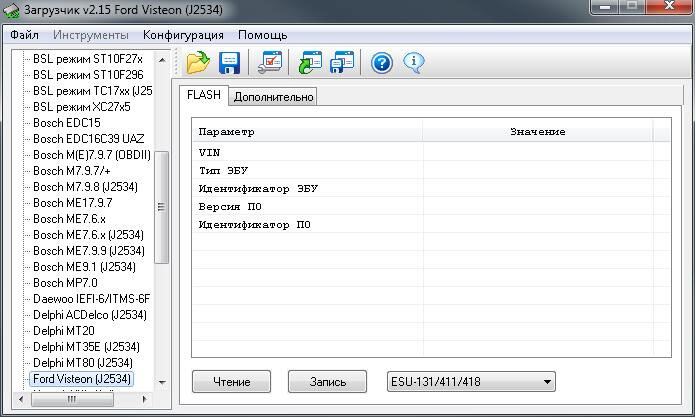Click the open file folder icon

point(198,63)
